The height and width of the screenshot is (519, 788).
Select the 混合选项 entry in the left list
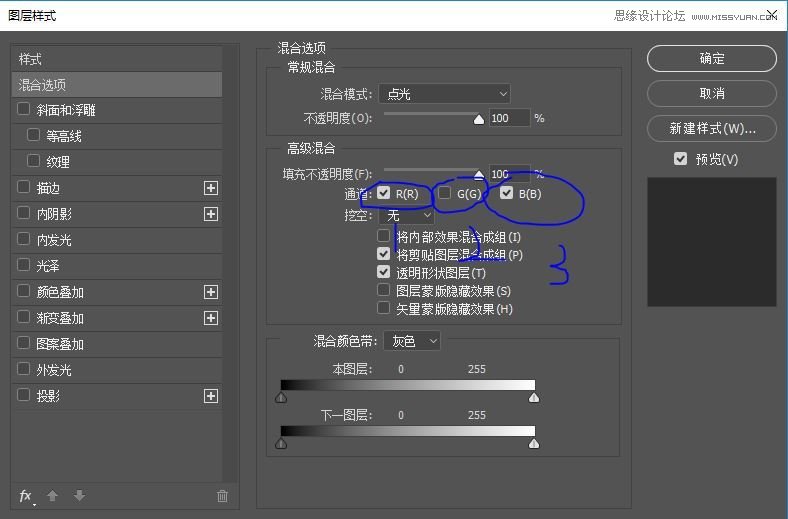[x=117, y=84]
